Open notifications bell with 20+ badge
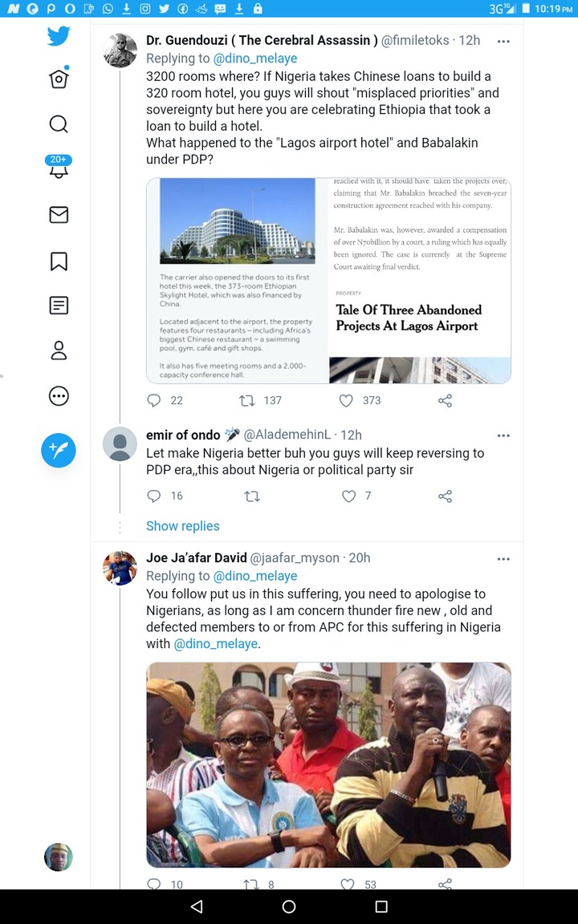Viewport: 578px width, 924px height. pyautogui.click(x=59, y=167)
